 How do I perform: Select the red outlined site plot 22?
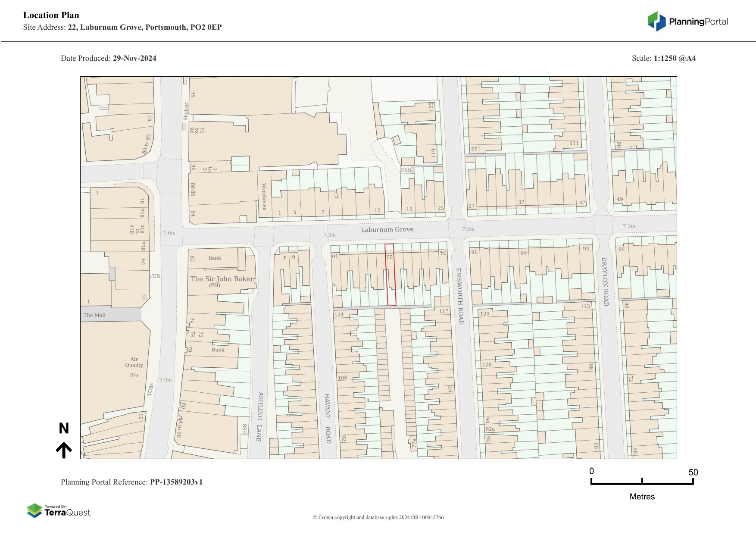(x=390, y=276)
